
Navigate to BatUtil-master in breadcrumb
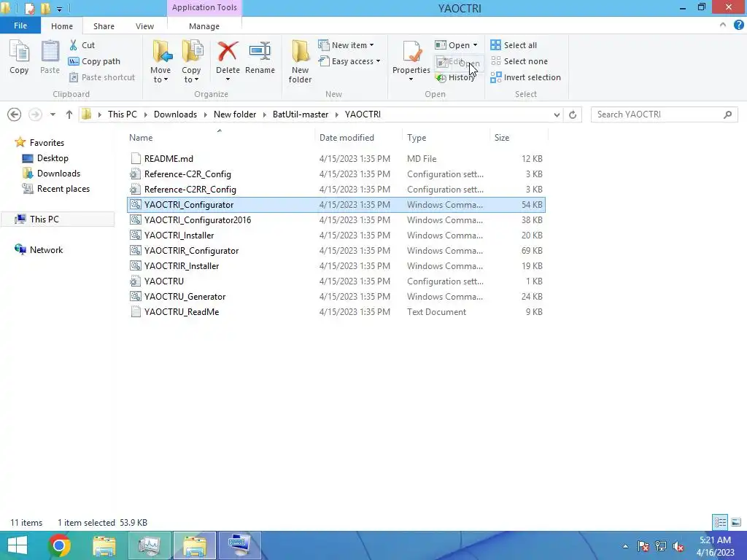pyautogui.click(x=300, y=114)
